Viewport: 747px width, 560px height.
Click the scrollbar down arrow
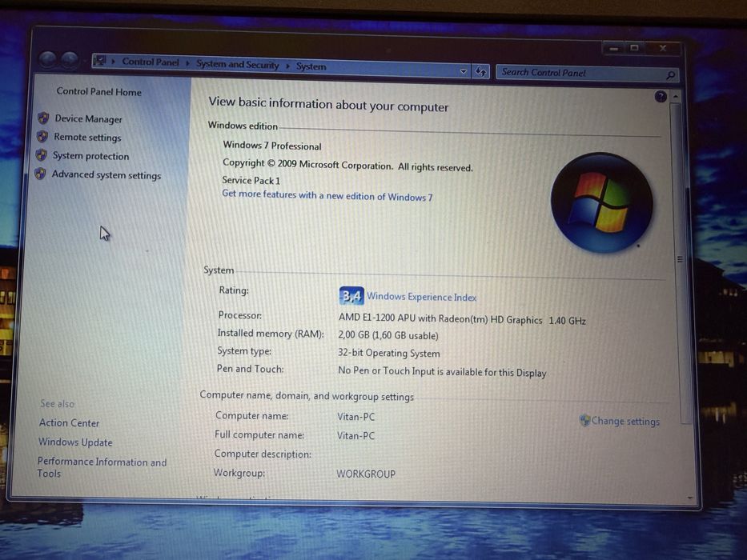coord(690,498)
